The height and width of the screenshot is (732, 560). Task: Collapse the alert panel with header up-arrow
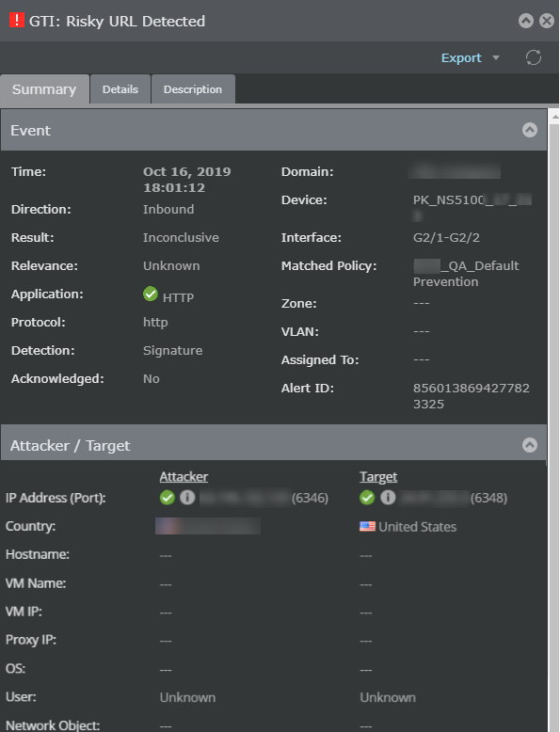pos(526,21)
